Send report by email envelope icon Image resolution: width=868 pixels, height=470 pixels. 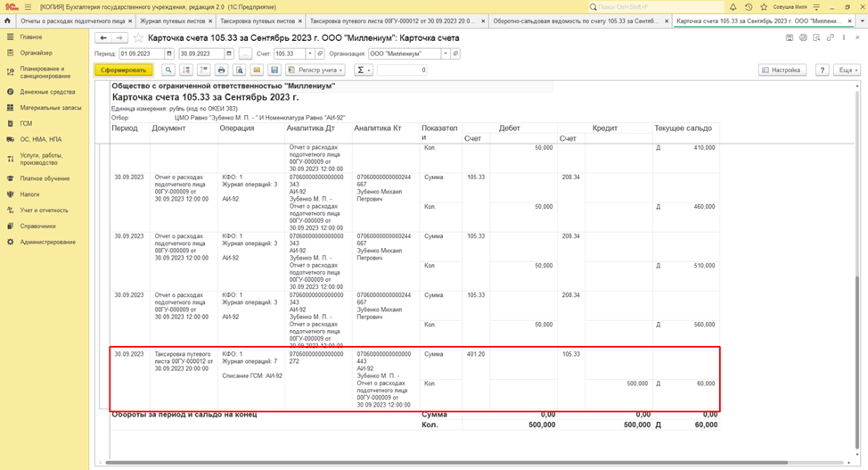(257, 70)
